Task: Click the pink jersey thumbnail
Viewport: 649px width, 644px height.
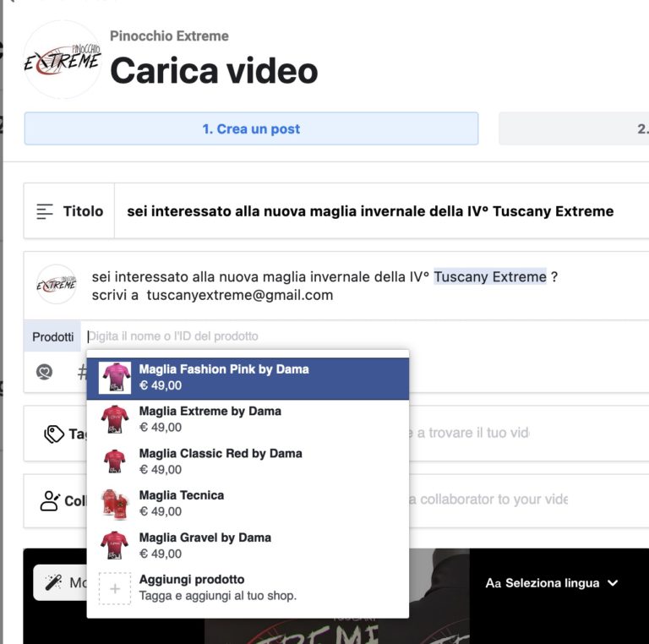Action: [115, 378]
